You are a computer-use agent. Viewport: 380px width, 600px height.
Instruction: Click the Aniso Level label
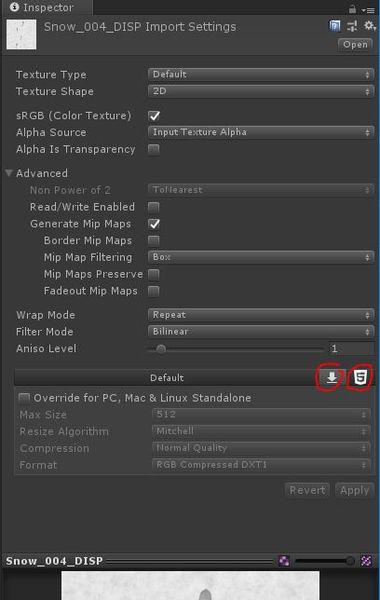46,349
